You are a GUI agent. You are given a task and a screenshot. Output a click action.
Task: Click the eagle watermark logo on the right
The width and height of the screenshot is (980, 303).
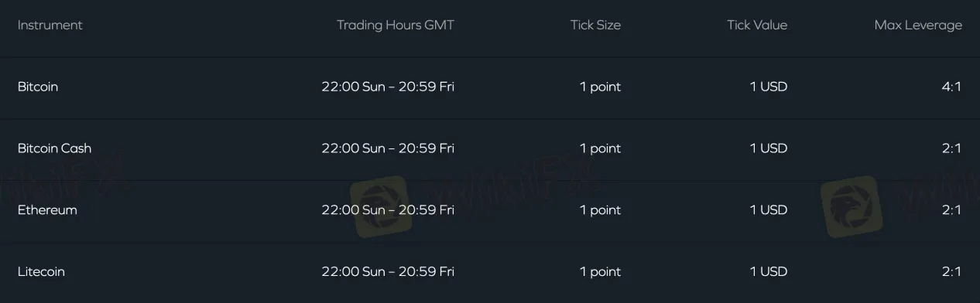point(852,206)
